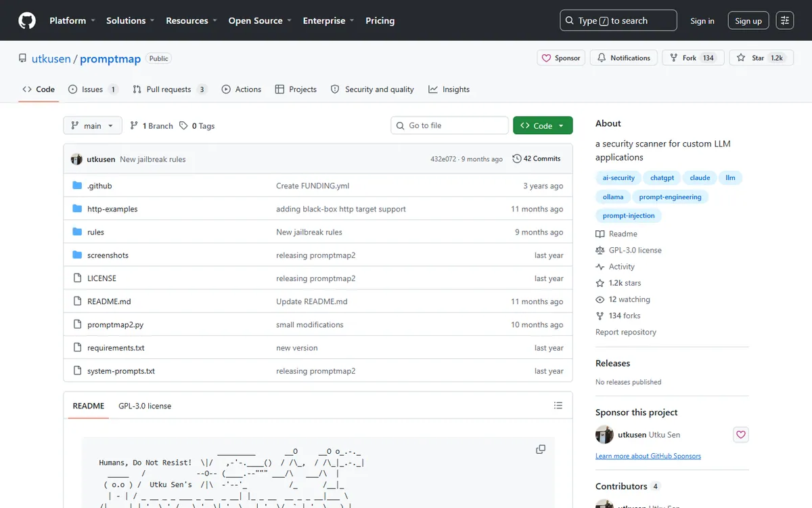The image size is (812, 508).
Task: Open the 12 watching link
Action: coord(623,299)
